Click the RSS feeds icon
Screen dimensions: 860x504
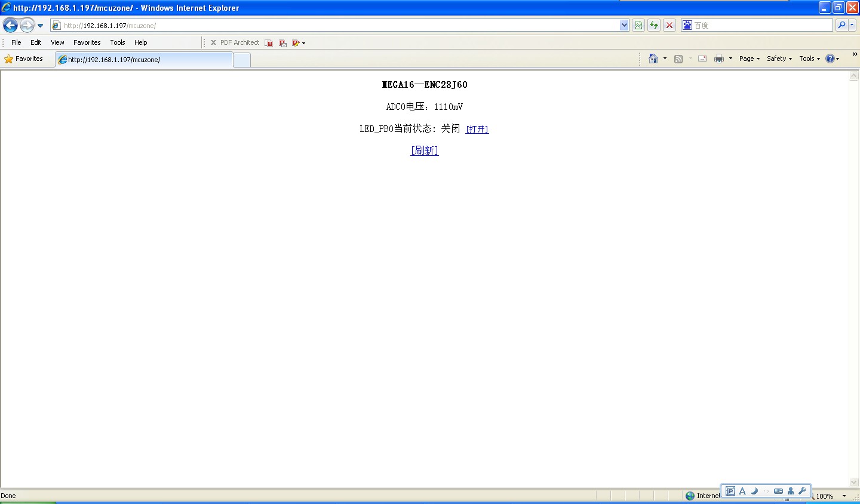[x=678, y=59]
